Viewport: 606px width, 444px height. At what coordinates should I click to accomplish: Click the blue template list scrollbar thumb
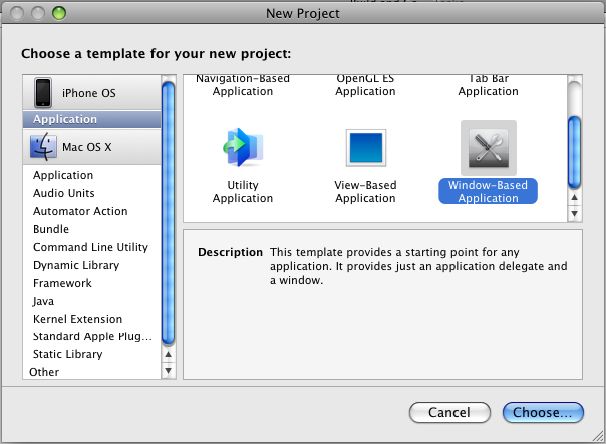(x=575, y=153)
